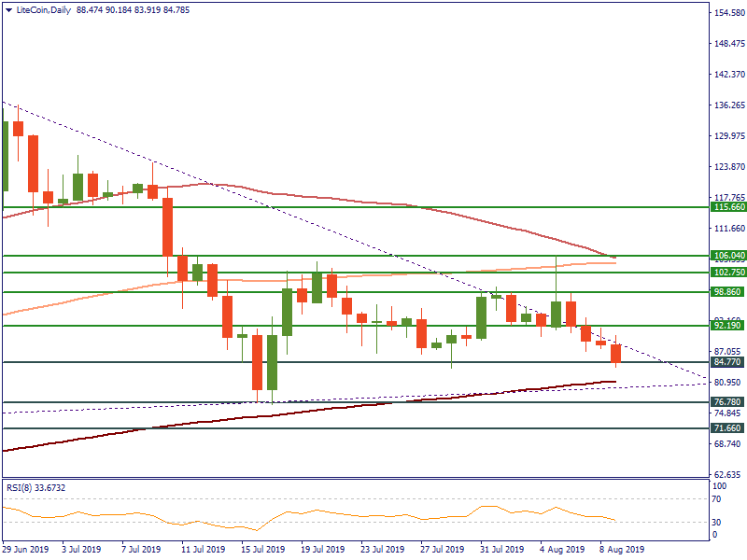Image resolution: width=747 pixels, height=560 pixels.
Task: Click the RSI 30 level label
Action: pyautogui.click(x=716, y=523)
